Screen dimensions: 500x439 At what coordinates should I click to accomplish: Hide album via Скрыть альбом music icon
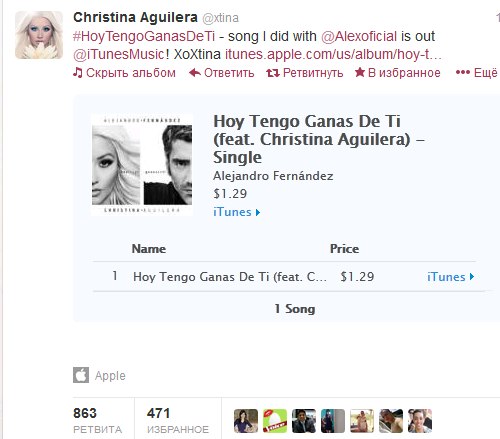click(x=78, y=72)
